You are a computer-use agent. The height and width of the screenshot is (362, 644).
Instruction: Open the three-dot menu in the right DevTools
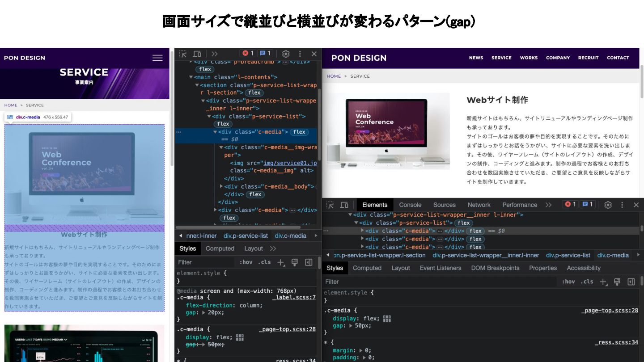pos(622,205)
